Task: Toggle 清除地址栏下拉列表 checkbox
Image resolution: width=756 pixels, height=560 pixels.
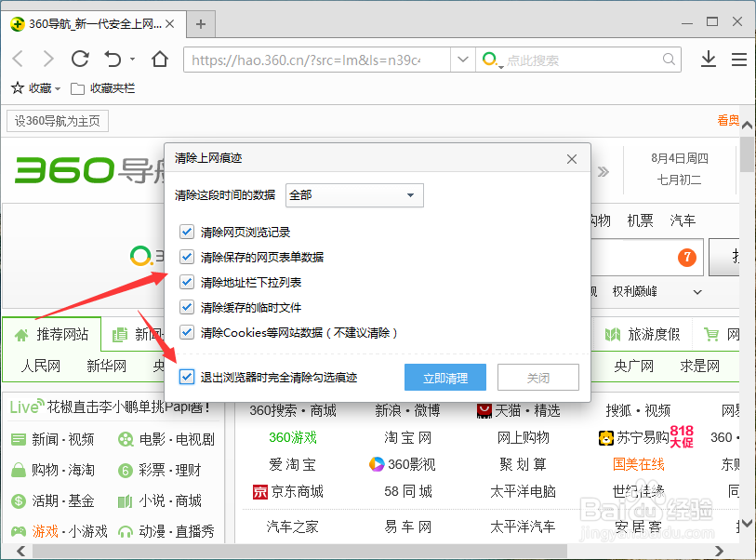Action: 187,282
